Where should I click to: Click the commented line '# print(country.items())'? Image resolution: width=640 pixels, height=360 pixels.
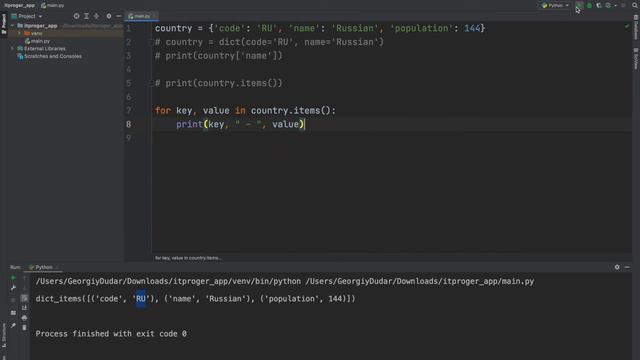(218, 83)
